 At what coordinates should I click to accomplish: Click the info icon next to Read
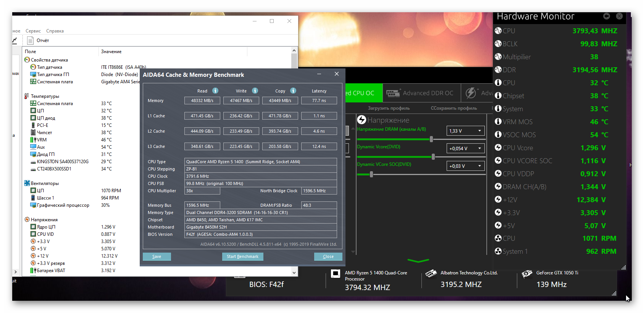click(215, 91)
